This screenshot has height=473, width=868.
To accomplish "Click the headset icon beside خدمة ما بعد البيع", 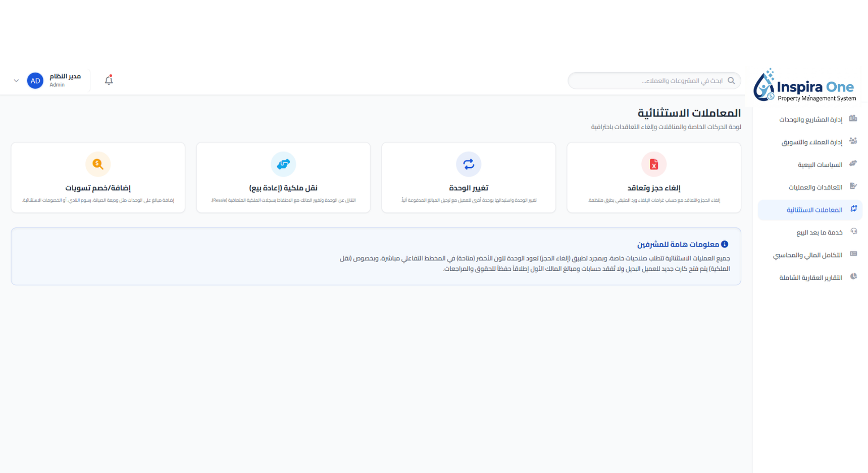I will (854, 231).
